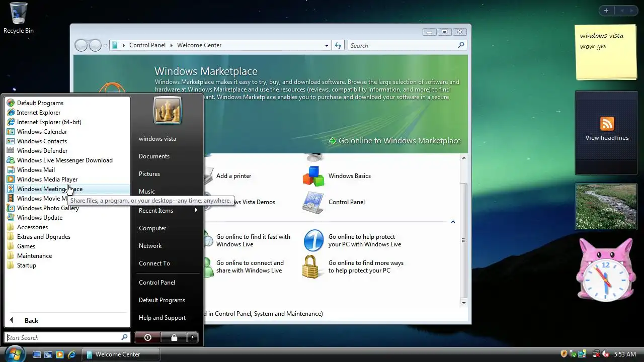Click the sidebar add gadgets plus button

pos(606,11)
